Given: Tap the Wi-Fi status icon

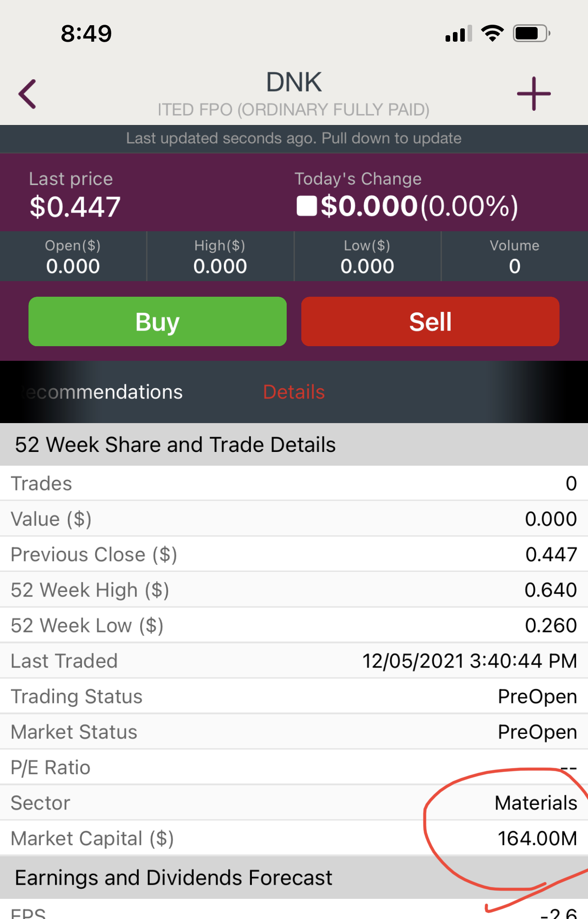Looking at the screenshot, I should point(492,33).
